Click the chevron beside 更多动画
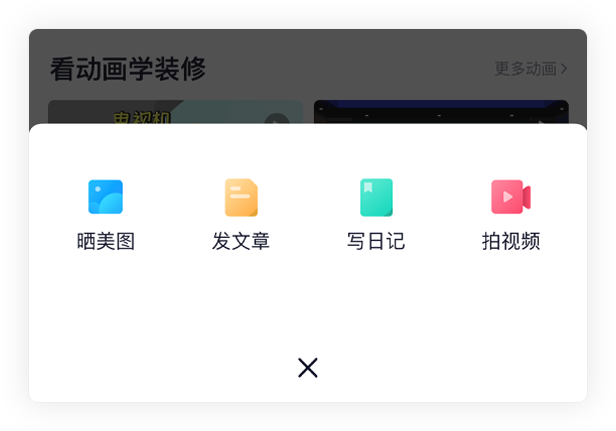This screenshot has height=431, width=616. [564, 69]
